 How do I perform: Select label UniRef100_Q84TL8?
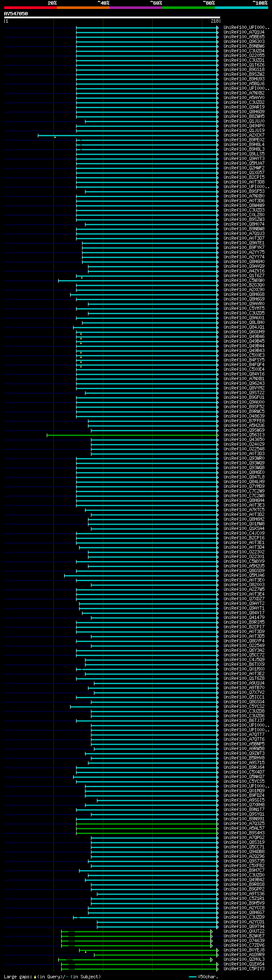(x=244, y=477)
